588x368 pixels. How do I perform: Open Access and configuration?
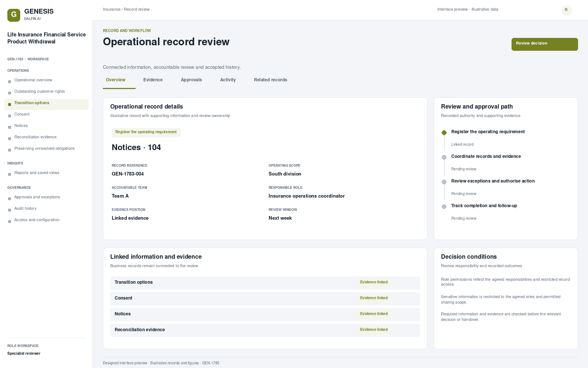[46, 220]
